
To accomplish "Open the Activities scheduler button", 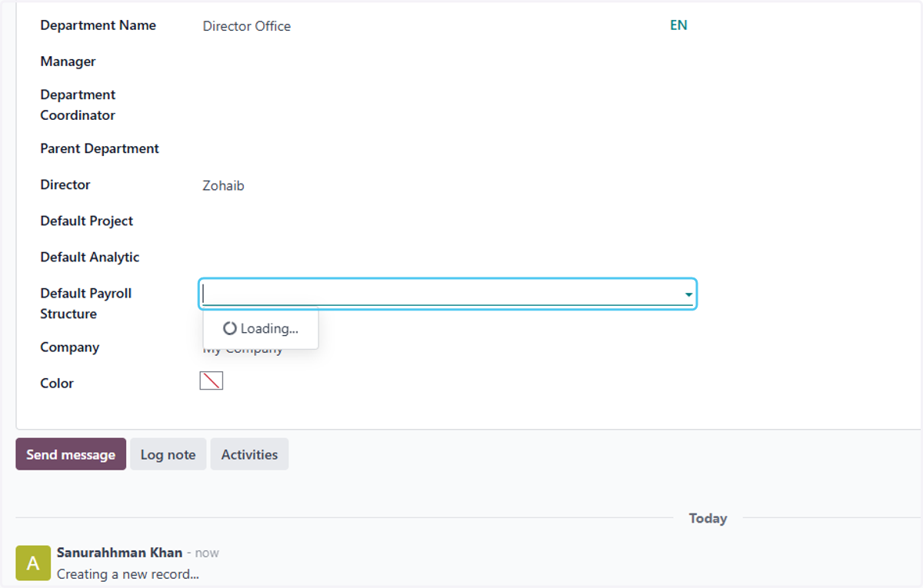I will (249, 454).
